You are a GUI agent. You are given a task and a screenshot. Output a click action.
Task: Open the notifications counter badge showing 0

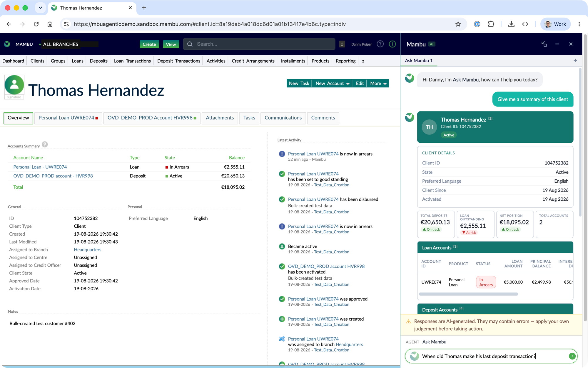(342, 44)
